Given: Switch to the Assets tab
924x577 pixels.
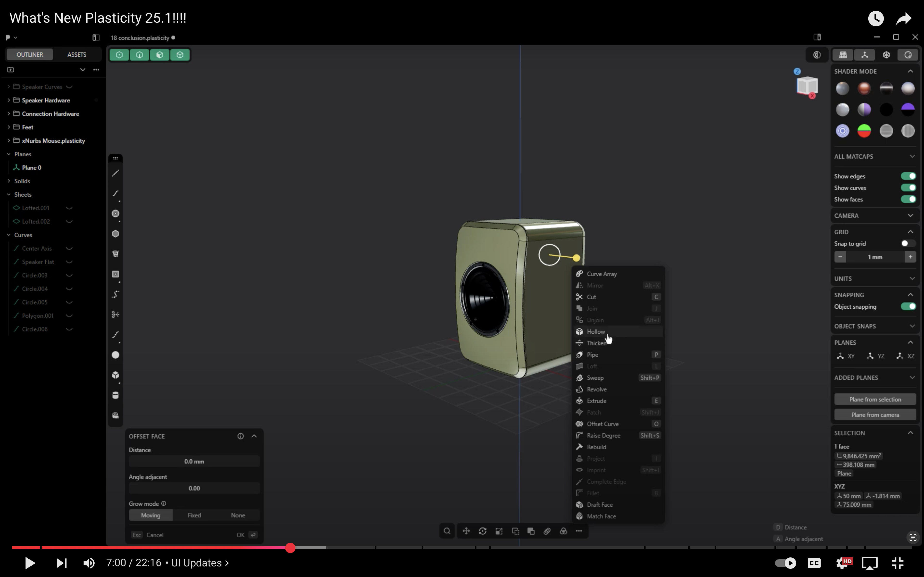Looking at the screenshot, I should pyautogui.click(x=76, y=55).
